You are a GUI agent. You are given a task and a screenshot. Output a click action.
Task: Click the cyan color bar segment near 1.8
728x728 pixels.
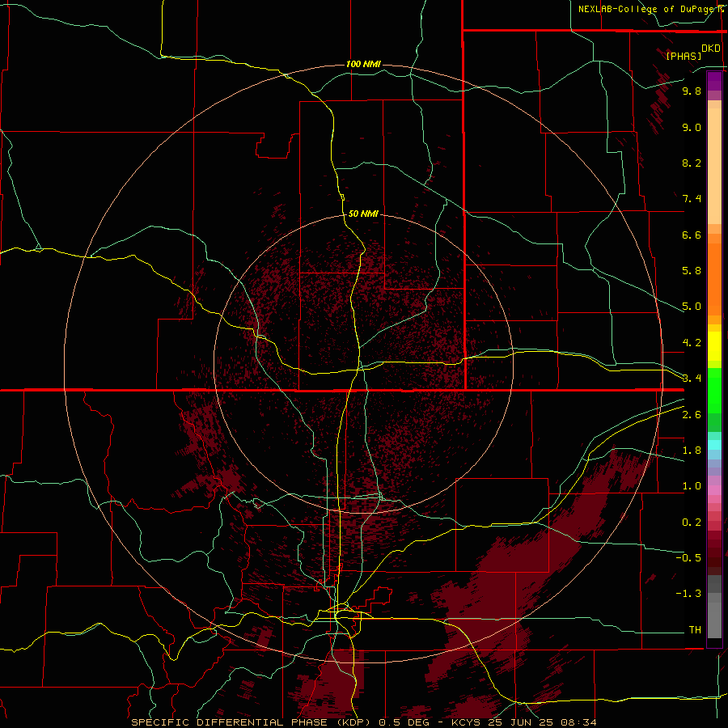point(714,445)
